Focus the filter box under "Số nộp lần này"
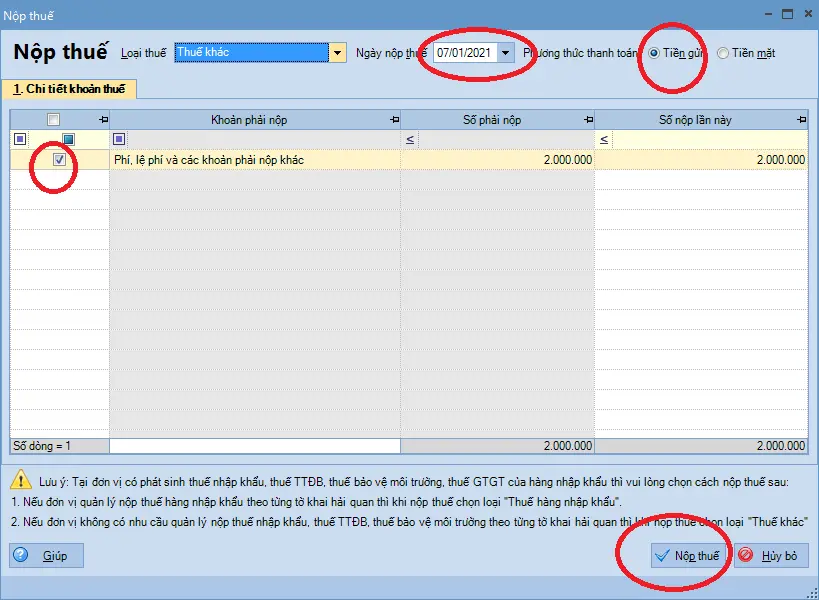Screen dimensions: 819x600 click(708, 139)
